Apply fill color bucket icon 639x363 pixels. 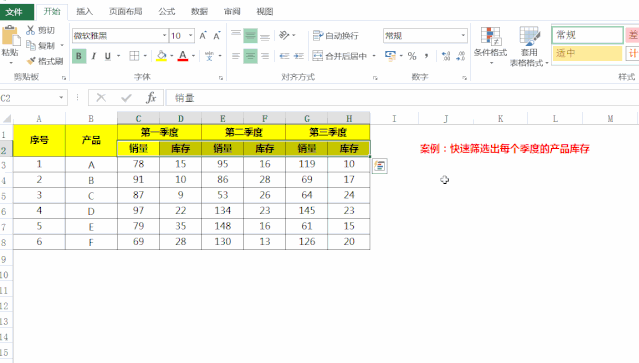coord(161,56)
